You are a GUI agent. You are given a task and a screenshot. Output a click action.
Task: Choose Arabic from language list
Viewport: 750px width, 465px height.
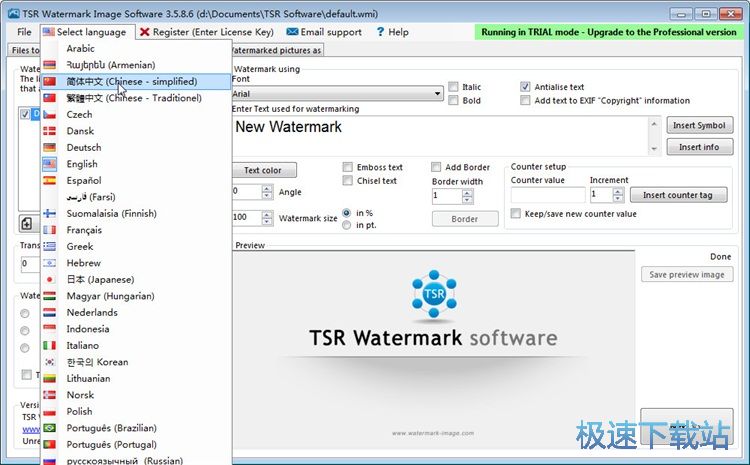click(136, 48)
